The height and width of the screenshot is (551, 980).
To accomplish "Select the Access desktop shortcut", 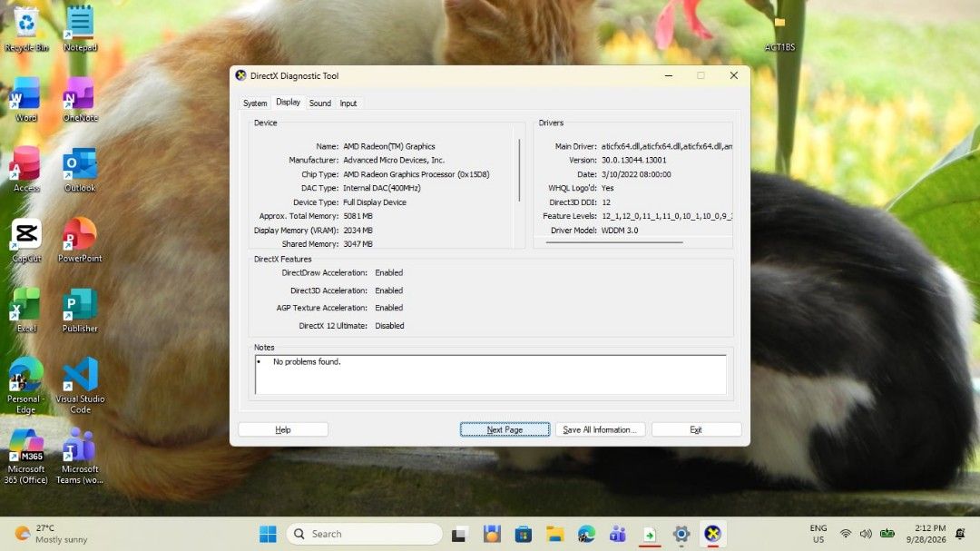I will coord(26,170).
